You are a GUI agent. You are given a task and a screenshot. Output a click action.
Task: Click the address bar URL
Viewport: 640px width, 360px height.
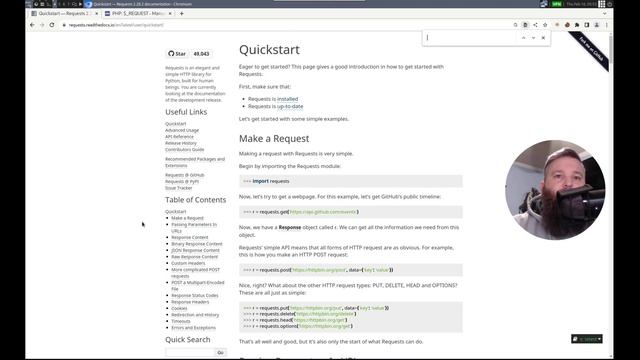tap(116, 25)
